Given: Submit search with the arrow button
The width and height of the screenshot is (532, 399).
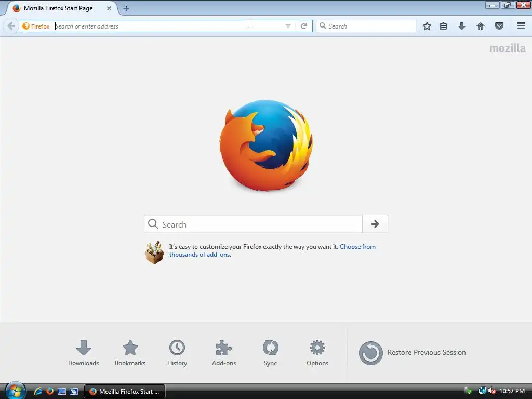Looking at the screenshot, I should 375,224.
